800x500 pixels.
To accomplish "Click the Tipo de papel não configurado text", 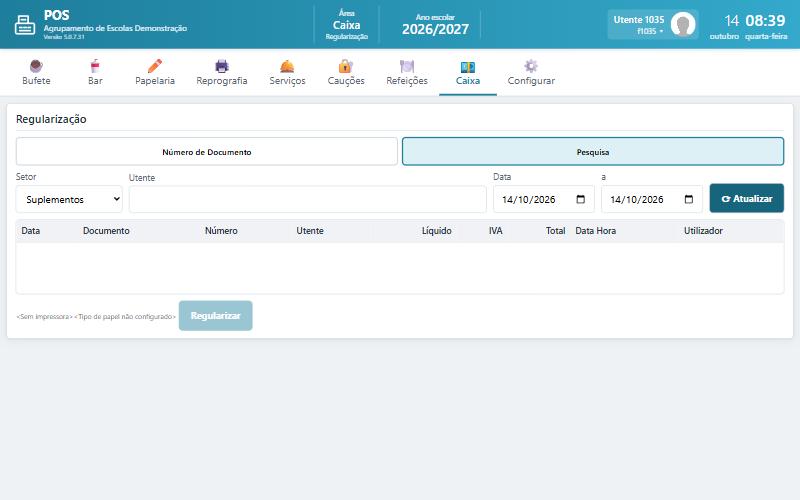I will (x=125, y=317).
